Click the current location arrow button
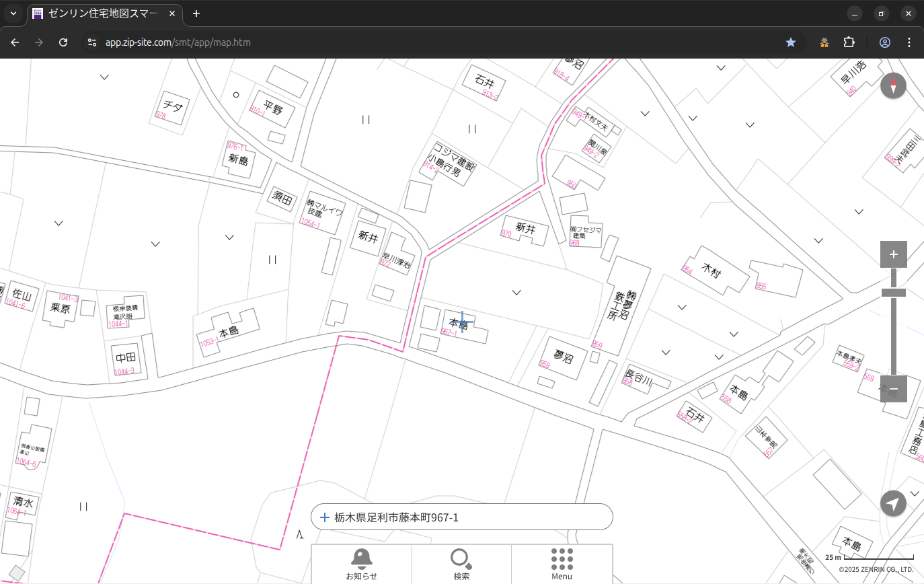 pos(893,503)
